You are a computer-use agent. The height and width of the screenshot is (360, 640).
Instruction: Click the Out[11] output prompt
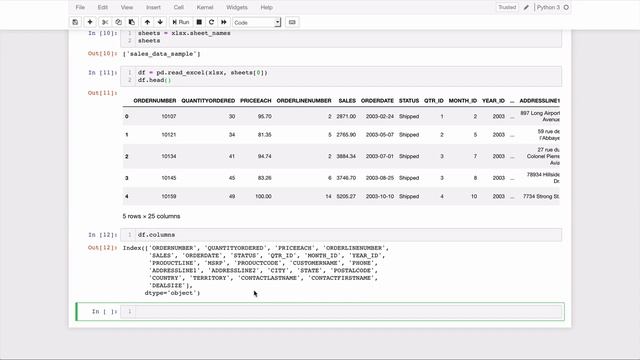[102, 93]
